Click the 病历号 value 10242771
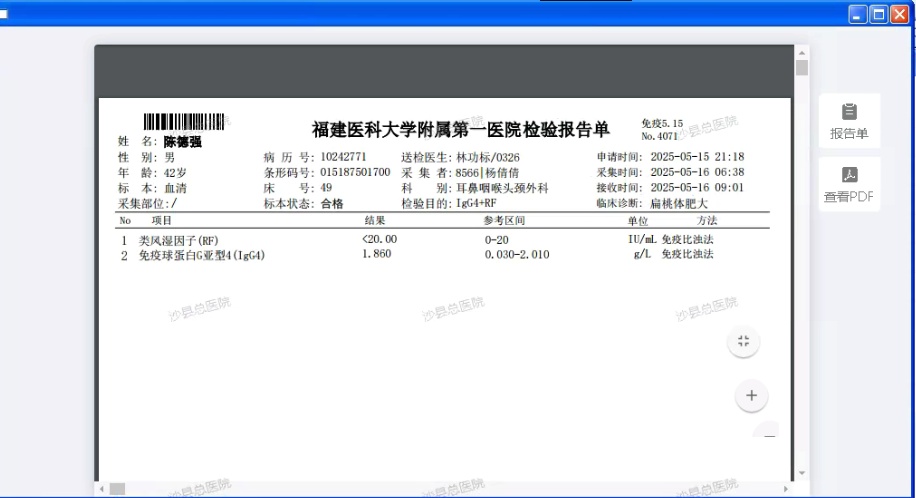This screenshot has height=498, width=916. tap(343, 157)
